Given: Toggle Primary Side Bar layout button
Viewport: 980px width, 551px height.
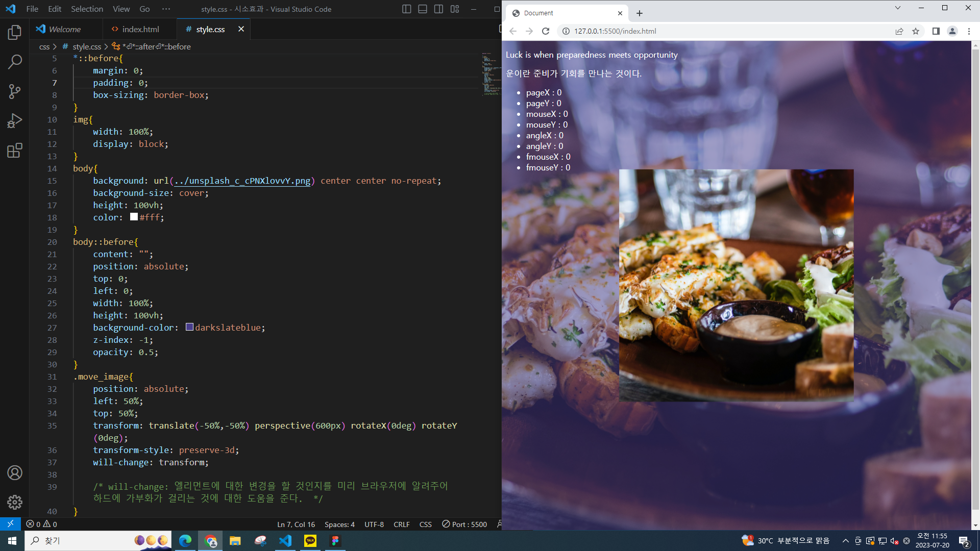Looking at the screenshot, I should [406, 9].
